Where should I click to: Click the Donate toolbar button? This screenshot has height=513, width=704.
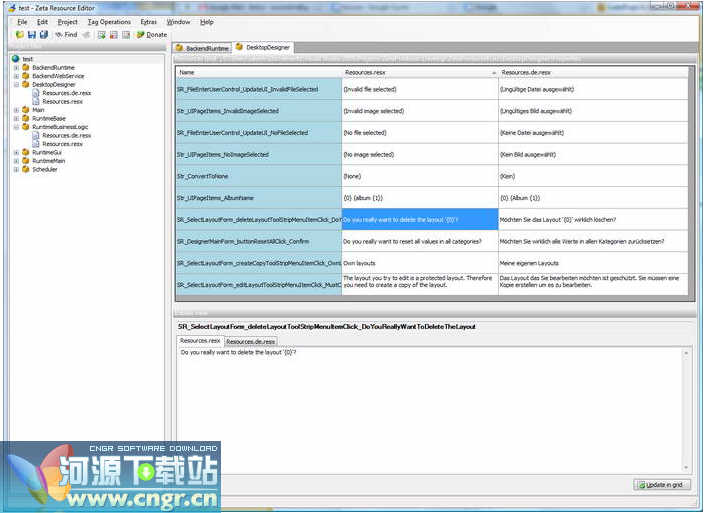coord(152,35)
